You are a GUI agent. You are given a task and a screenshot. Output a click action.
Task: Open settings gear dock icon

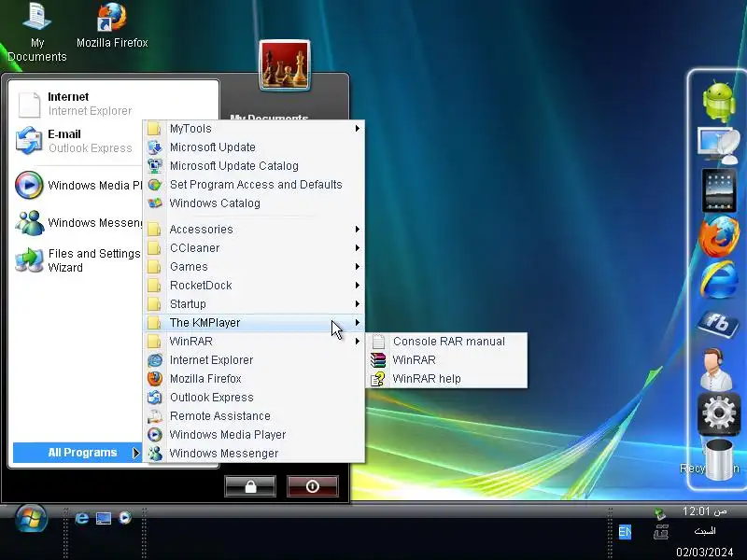(719, 413)
